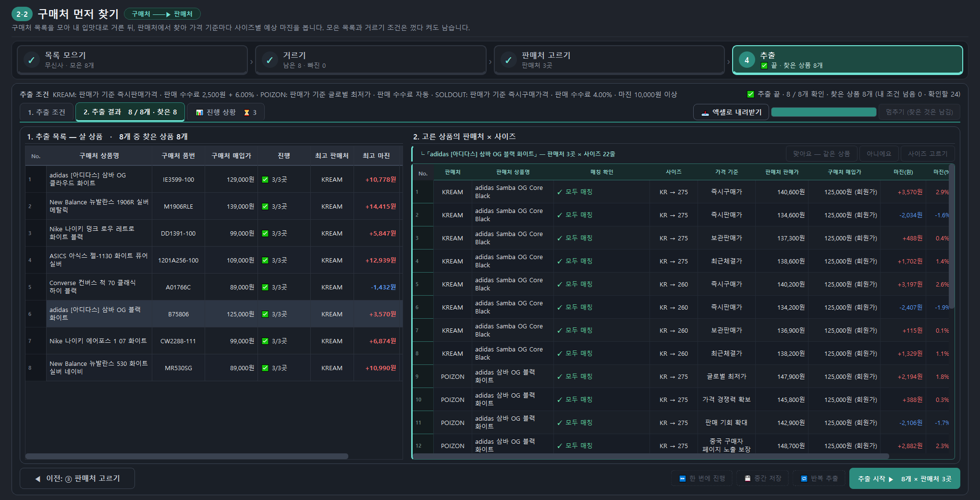Click the step 4 number badge
This screenshot has height=500, width=980.
click(x=747, y=60)
